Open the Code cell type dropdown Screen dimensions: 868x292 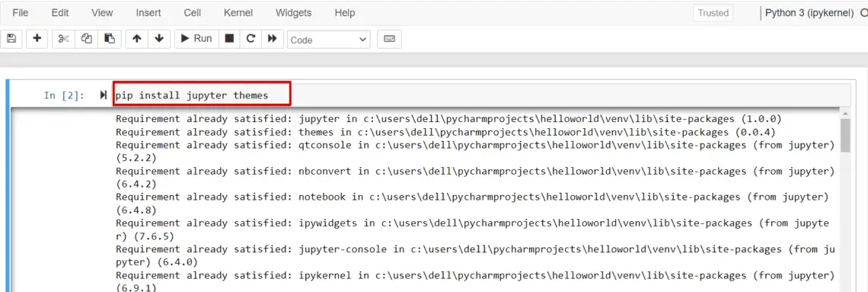pos(329,40)
